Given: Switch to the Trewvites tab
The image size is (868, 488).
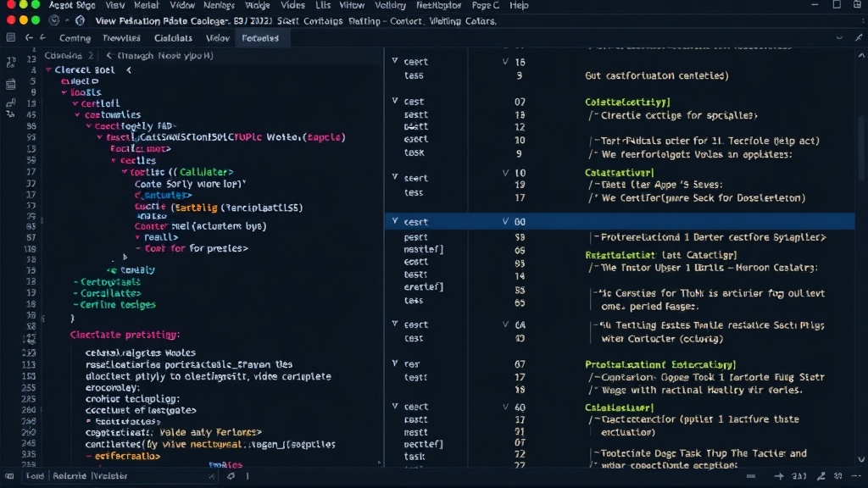Looking at the screenshot, I should 121,38.
